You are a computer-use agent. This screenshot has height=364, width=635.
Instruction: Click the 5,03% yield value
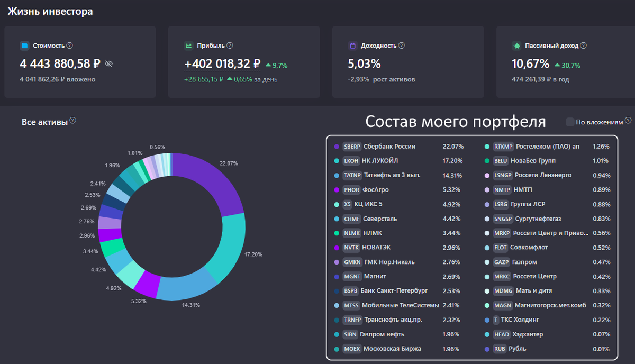coord(364,64)
